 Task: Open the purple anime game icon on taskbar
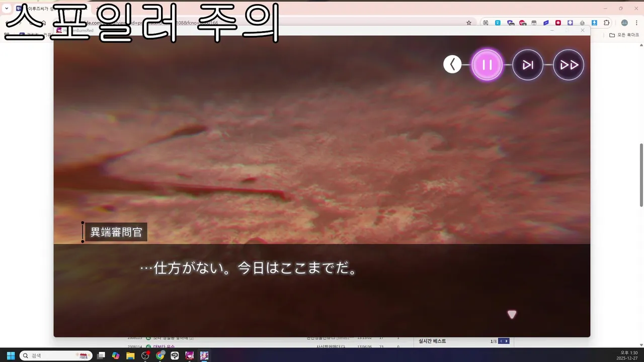pyautogui.click(x=190, y=355)
